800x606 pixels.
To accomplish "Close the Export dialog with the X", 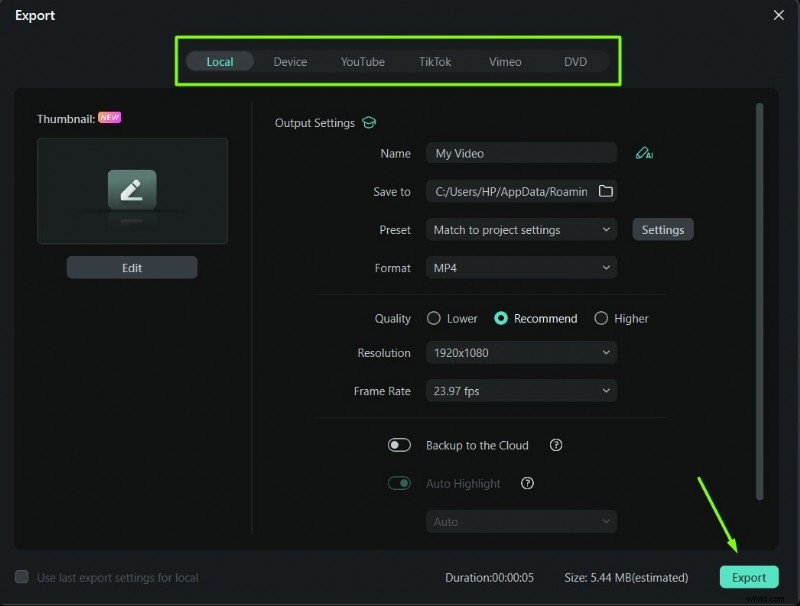I will point(778,15).
